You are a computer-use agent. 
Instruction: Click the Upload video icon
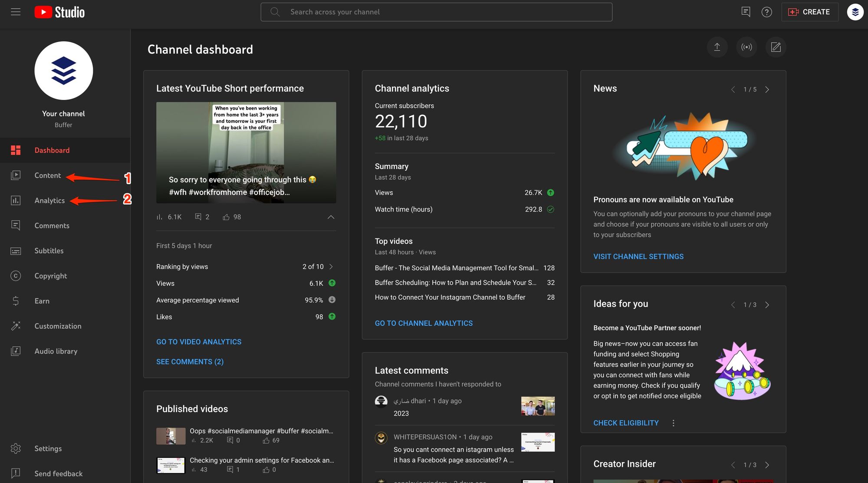(717, 47)
